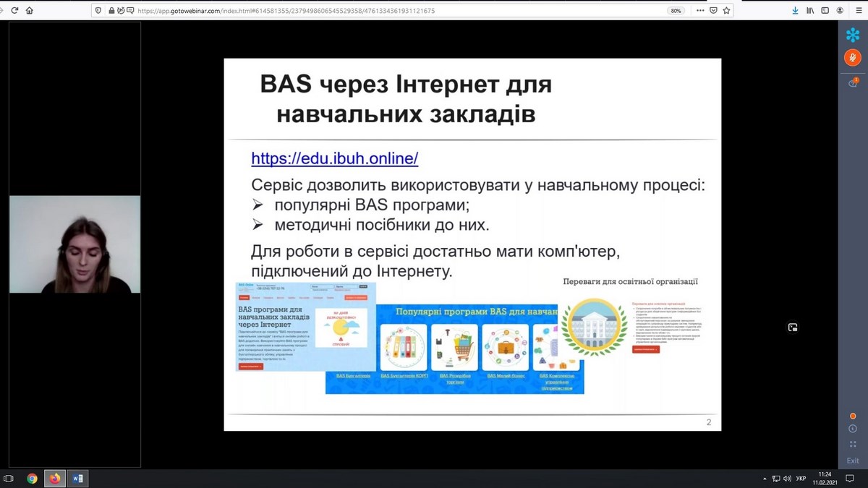
Task: Open the Firefox downloads panel
Action: tap(796, 11)
